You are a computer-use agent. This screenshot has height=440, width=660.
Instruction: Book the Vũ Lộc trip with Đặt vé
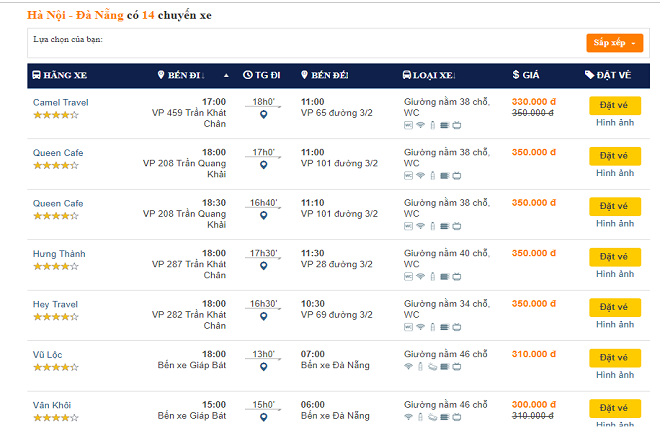614,357
